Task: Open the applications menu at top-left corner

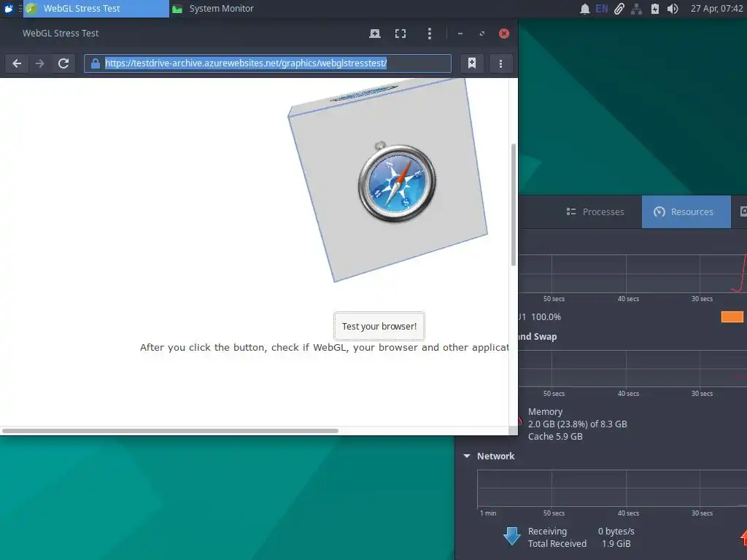Action: click(x=9, y=9)
